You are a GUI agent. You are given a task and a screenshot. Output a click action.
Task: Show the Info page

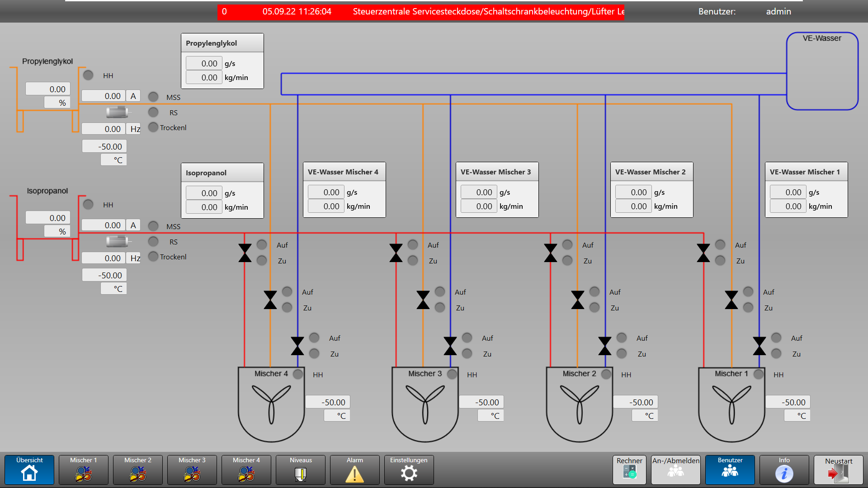pyautogui.click(x=784, y=470)
